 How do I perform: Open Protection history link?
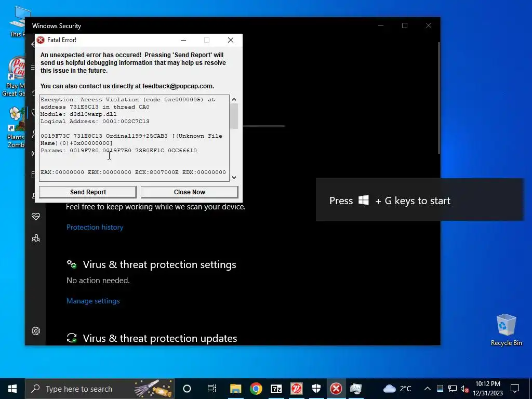95,228
